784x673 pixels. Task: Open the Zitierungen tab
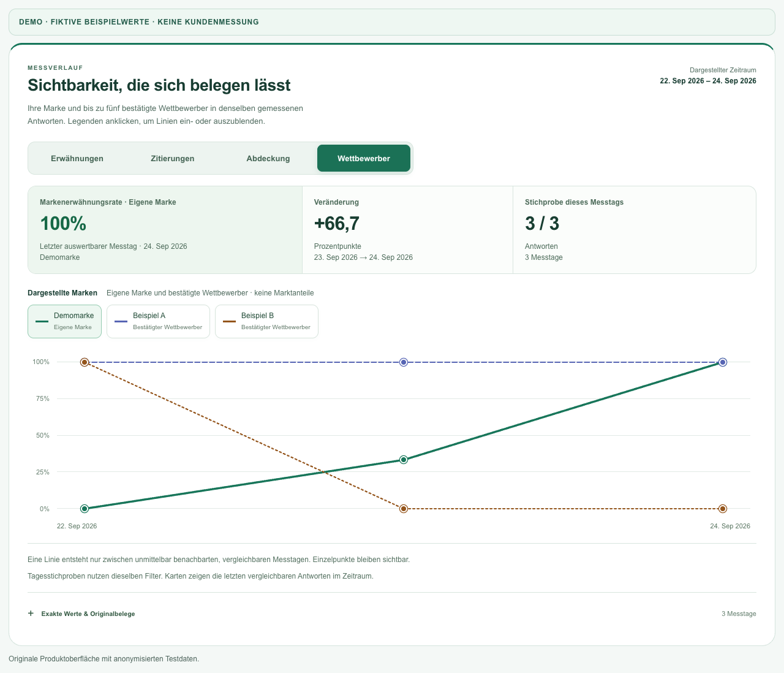tap(173, 158)
